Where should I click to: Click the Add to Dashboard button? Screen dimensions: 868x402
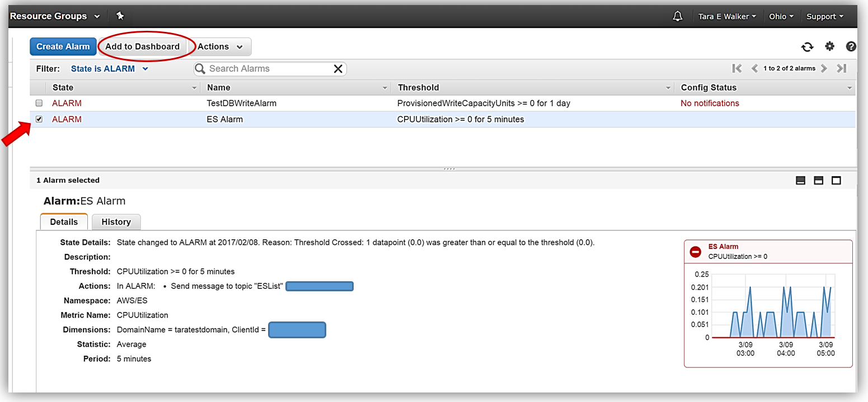(142, 47)
